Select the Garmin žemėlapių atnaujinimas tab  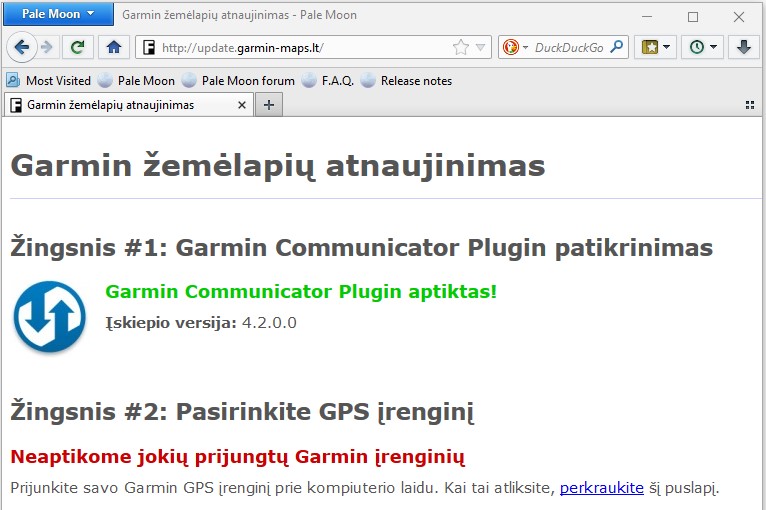tap(128, 105)
